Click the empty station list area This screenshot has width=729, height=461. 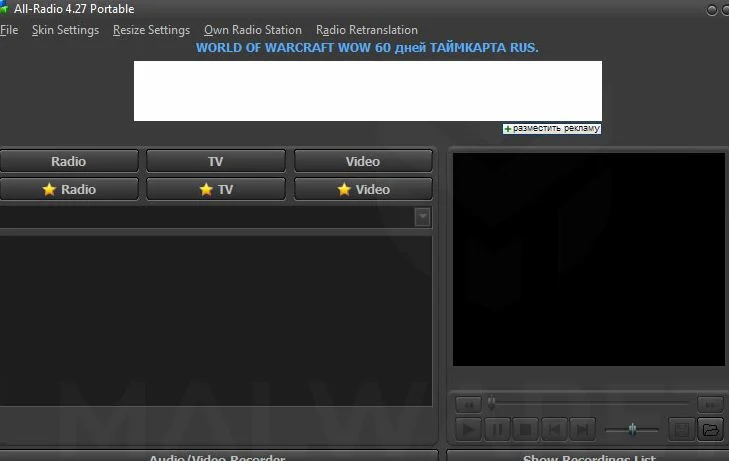216,321
